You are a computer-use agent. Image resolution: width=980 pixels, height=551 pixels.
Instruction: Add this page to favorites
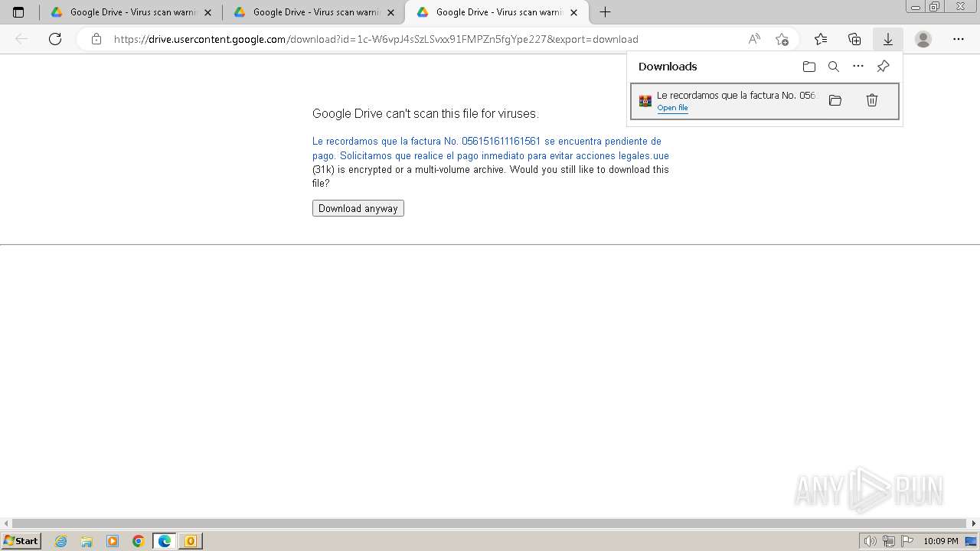[782, 39]
